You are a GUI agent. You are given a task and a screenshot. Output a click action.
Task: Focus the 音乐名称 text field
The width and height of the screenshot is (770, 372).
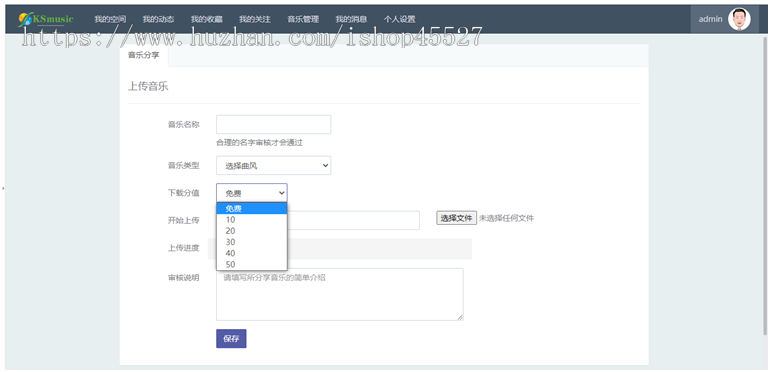tap(274, 124)
